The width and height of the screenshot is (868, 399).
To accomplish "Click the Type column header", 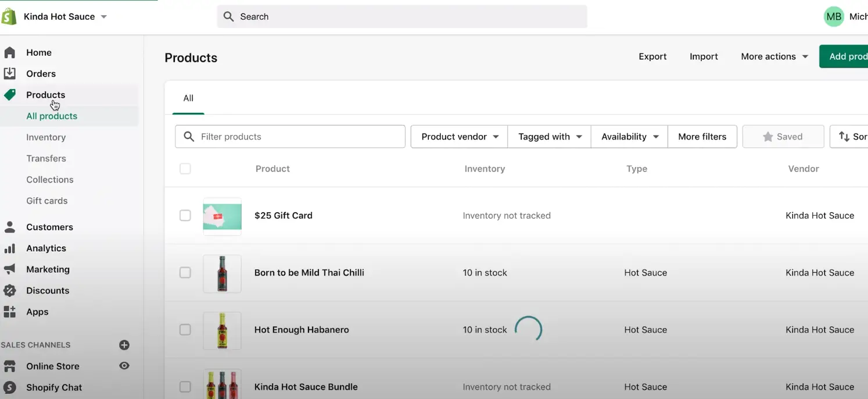I will click(637, 169).
